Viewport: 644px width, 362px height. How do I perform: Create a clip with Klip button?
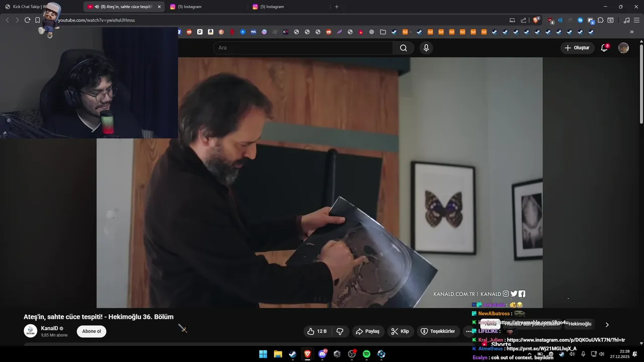click(400, 331)
